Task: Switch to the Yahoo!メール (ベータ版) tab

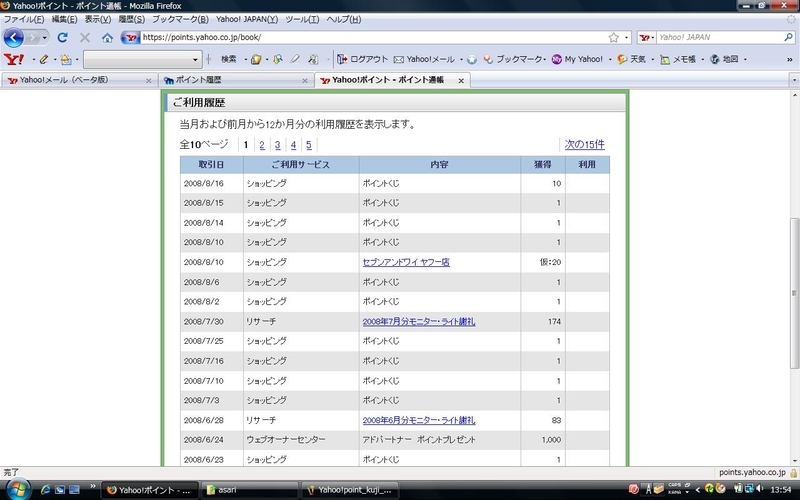Action: [79, 80]
